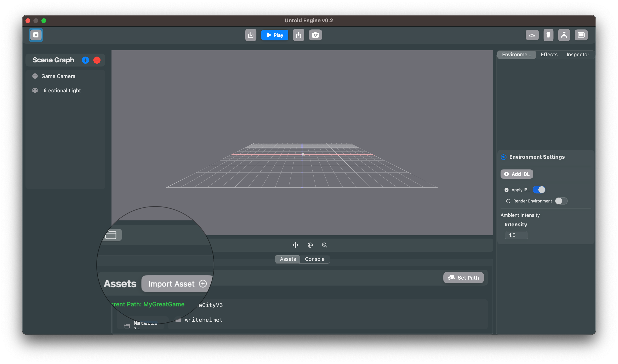Viewport: 618px width, 364px height.
Task: Remove an entity with the red minus button
Action: [97, 60]
